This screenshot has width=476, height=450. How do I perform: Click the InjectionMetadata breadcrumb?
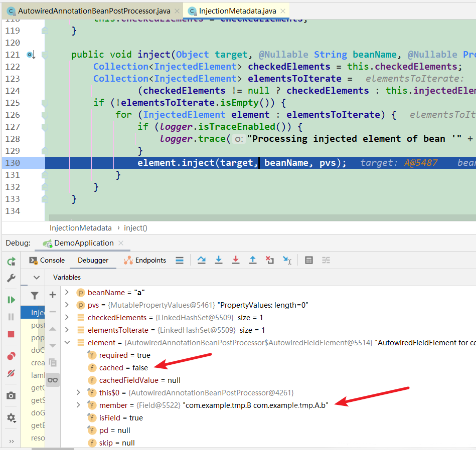pos(80,228)
